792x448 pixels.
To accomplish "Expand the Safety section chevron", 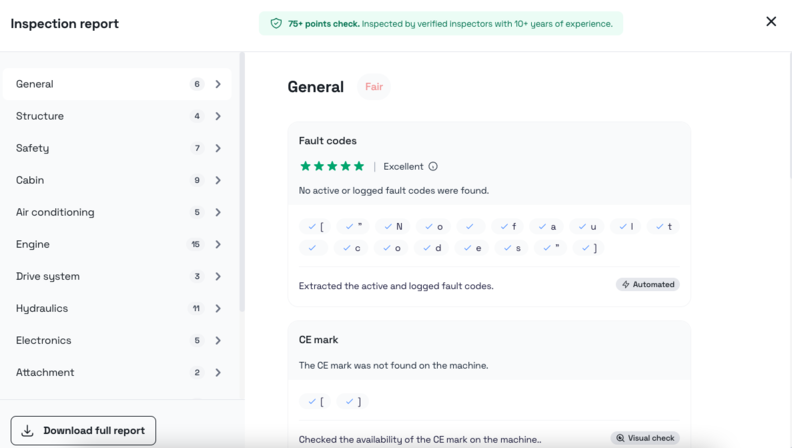I will coord(218,148).
